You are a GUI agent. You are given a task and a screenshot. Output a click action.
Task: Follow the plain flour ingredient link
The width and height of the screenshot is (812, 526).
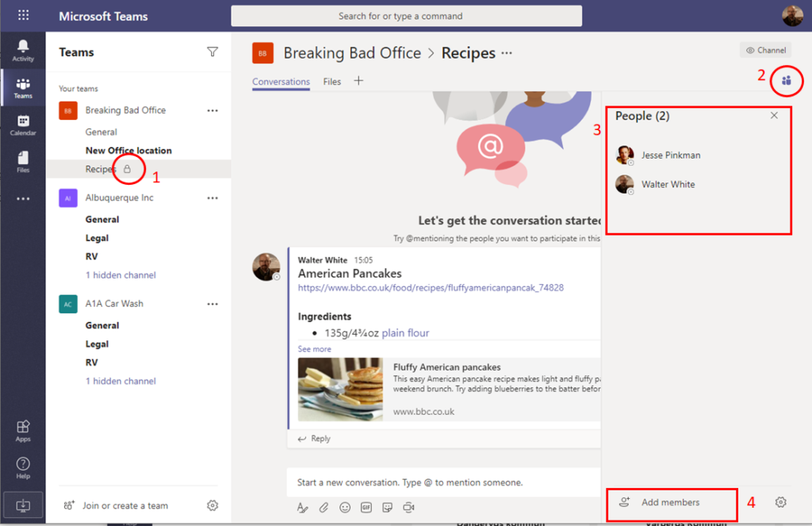[405, 332]
